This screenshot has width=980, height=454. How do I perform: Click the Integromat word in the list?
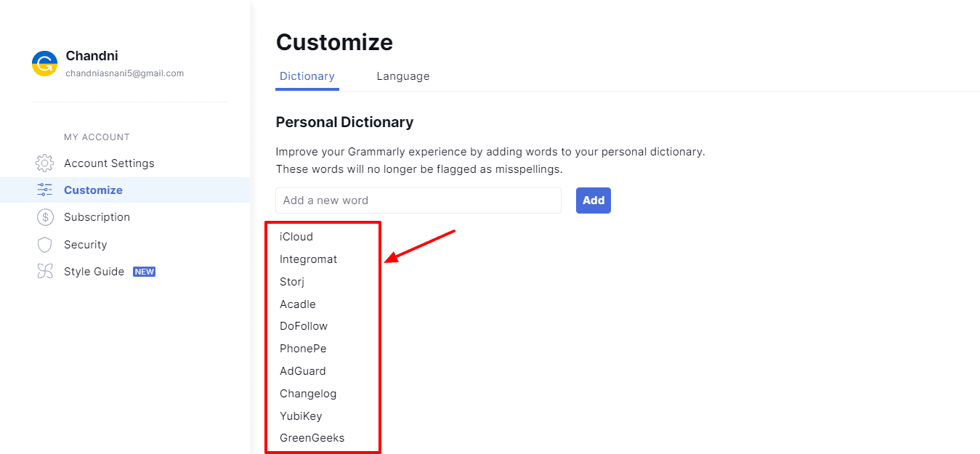(308, 259)
